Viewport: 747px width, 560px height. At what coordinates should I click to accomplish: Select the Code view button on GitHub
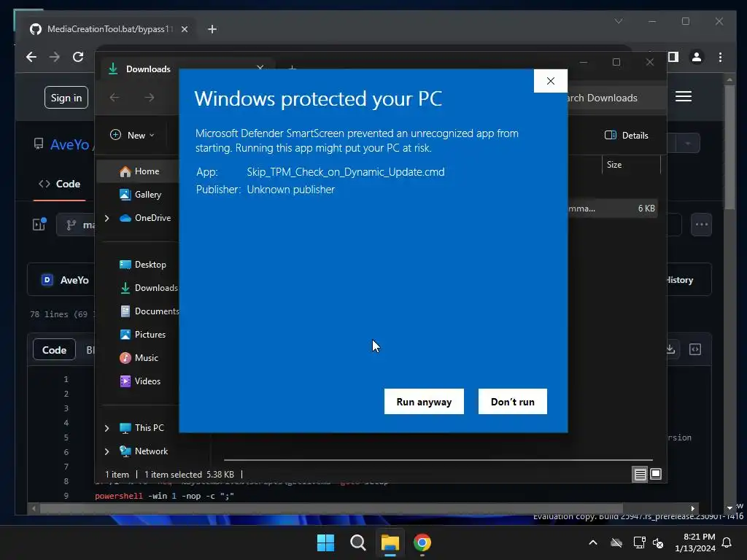tap(54, 350)
